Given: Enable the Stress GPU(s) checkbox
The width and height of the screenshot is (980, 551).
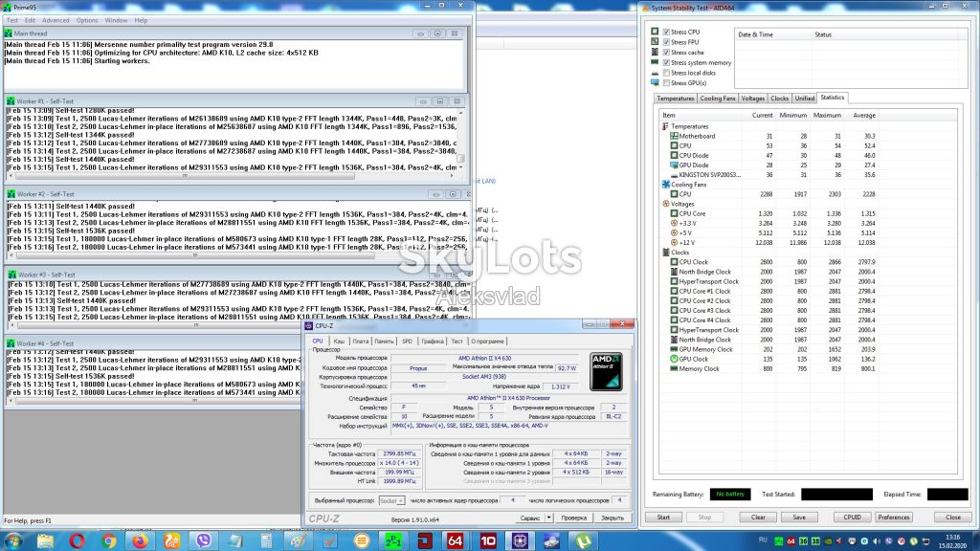Looking at the screenshot, I should pos(666,82).
